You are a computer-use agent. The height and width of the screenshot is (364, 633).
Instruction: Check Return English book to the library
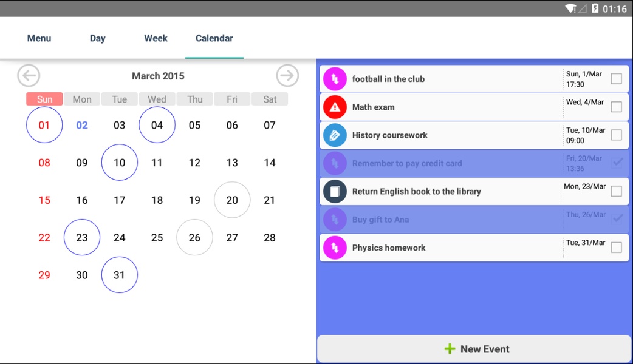(x=617, y=191)
